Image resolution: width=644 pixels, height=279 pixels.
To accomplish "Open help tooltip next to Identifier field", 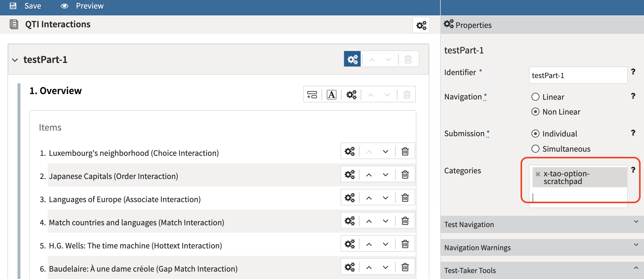I will (x=633, y=72).
